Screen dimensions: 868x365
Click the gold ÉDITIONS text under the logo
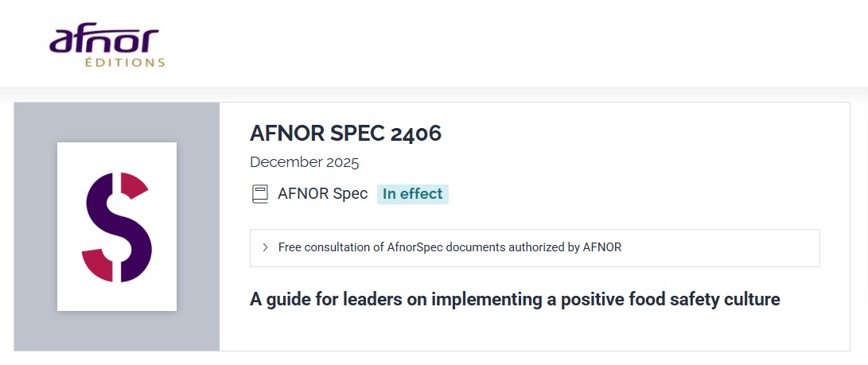point(124,63)
